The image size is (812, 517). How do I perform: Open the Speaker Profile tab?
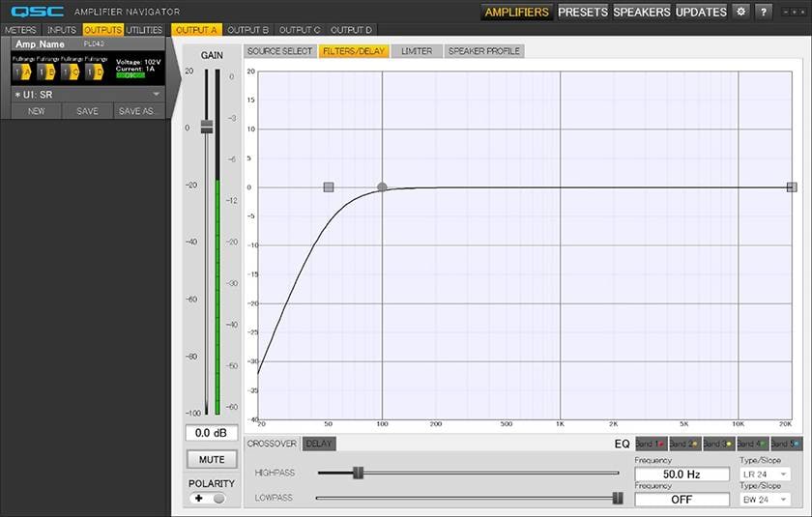[x=483, y=51]
